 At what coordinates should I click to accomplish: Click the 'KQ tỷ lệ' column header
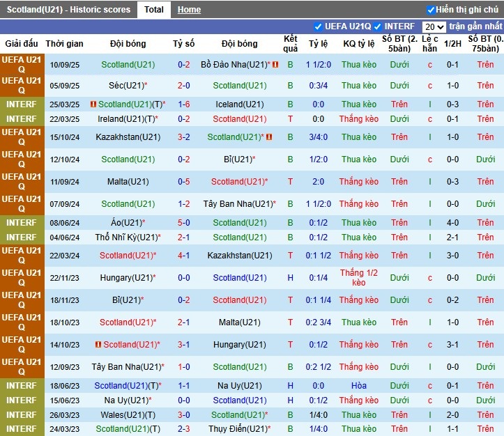click(x=359, y=43)
